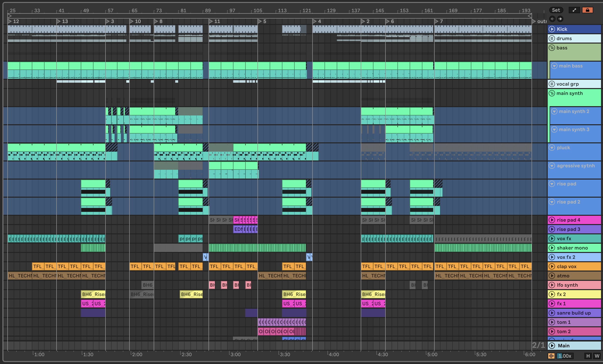Click the Kick track play icon
Screen dimensions: 603x364
click(552, 29)
